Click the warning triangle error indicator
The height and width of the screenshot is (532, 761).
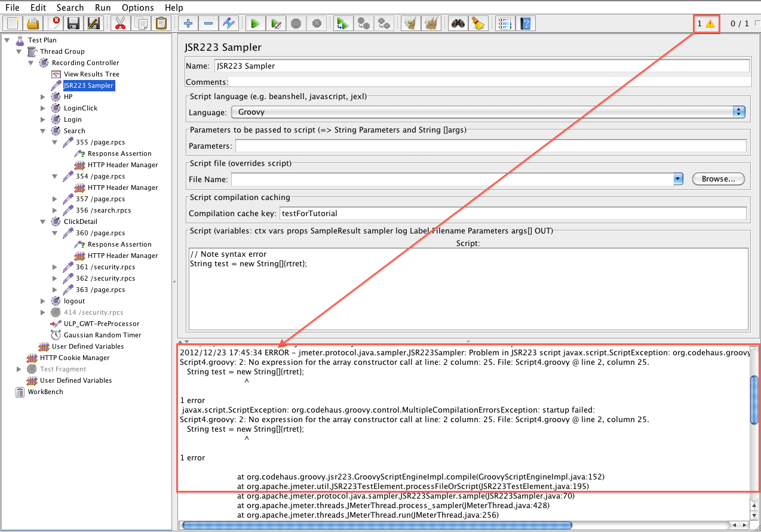(710, 24)
